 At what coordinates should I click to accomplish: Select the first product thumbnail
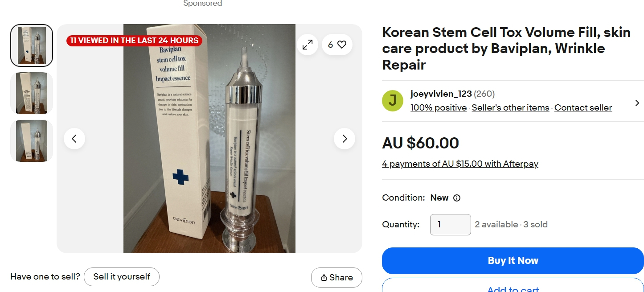click(32, 45)
